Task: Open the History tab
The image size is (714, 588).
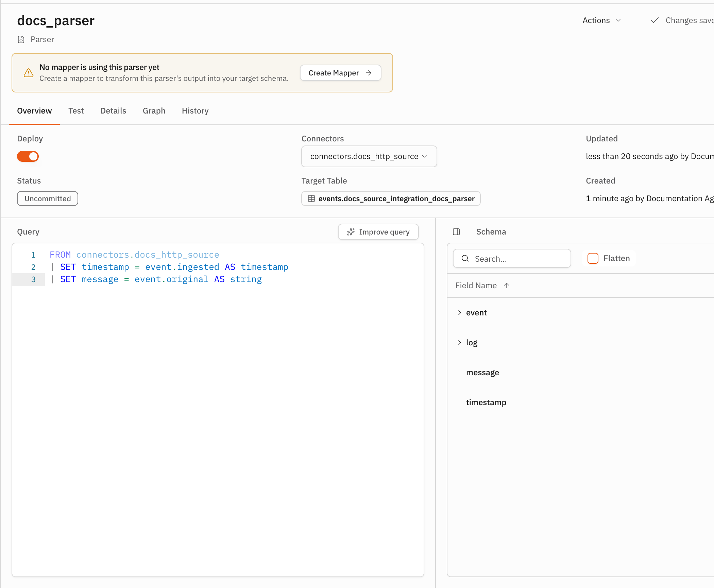Action: (195, 111)
